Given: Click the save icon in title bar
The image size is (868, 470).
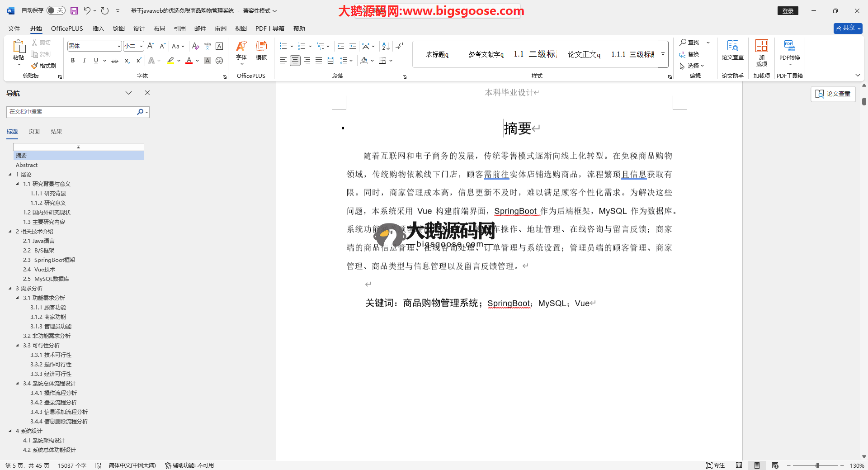Looking at the screenshot, I should coord(74,10).
